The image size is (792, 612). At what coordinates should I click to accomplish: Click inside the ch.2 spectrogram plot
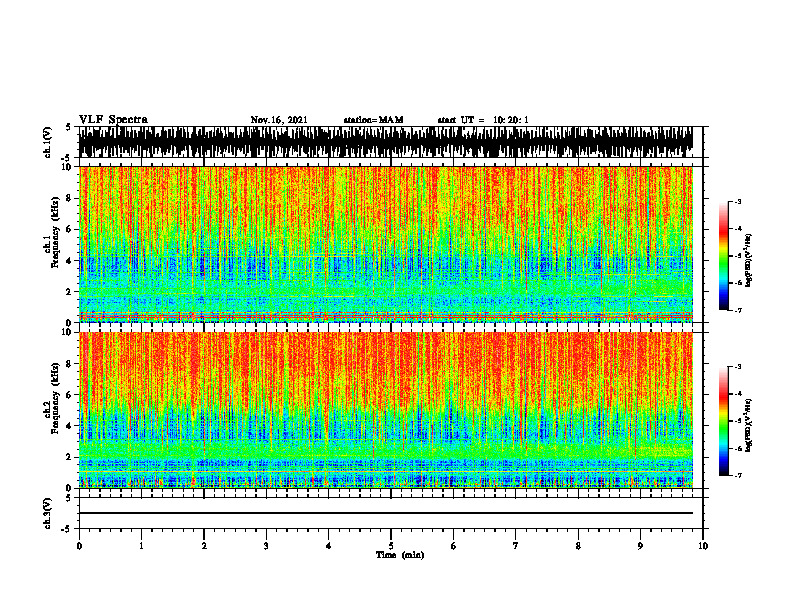coord(386,410)
